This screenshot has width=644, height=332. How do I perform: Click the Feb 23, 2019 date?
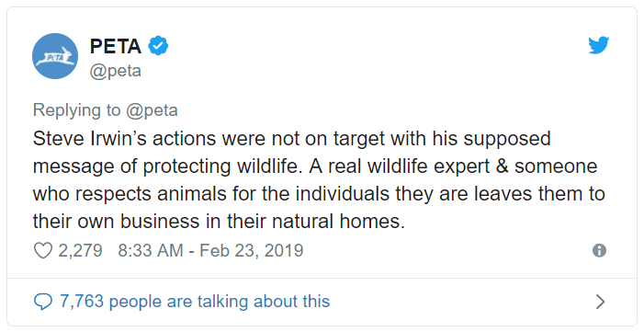[252, 250]
